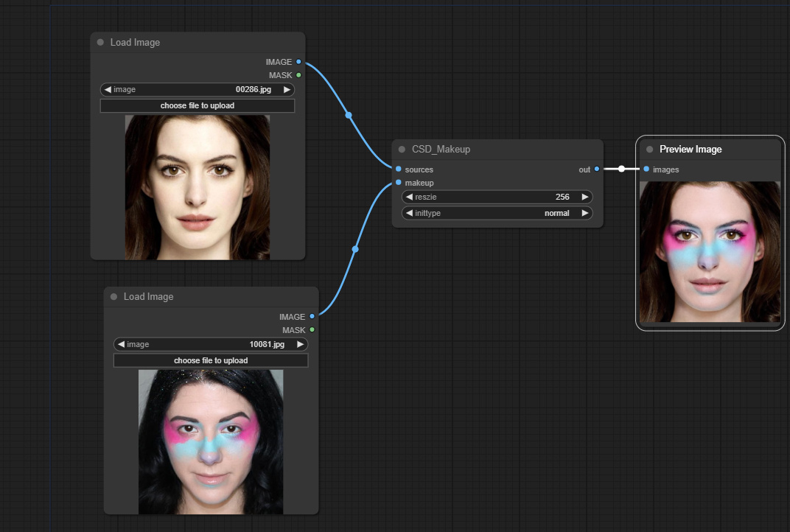
Task: Click the makeup result thumbnail in Preview Image
Action: [x=709, y=251]
